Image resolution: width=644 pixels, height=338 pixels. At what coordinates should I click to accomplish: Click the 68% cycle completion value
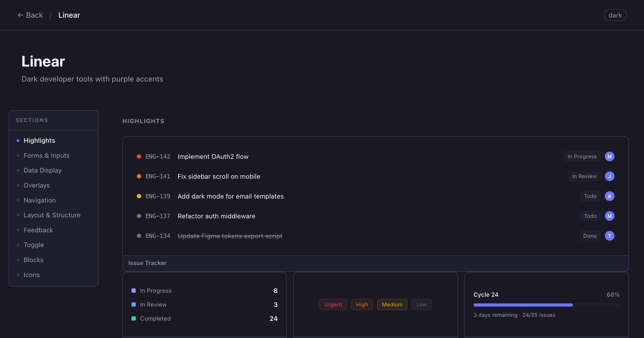[613, 295]
